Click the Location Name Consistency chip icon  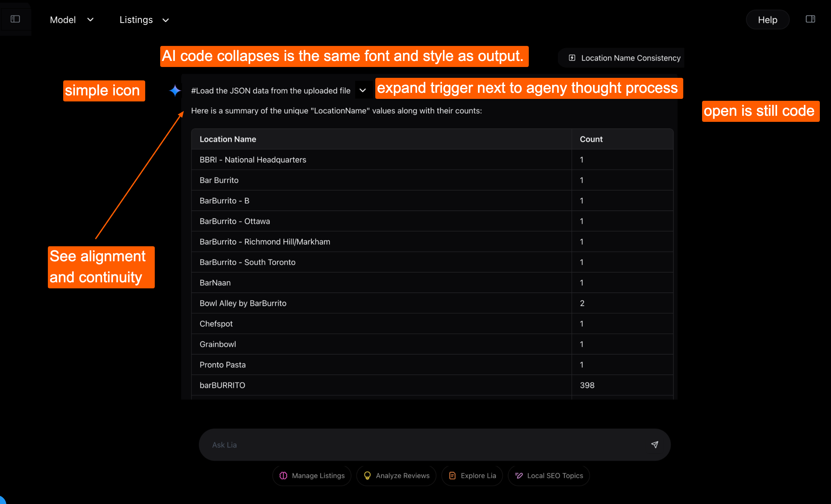572,58
